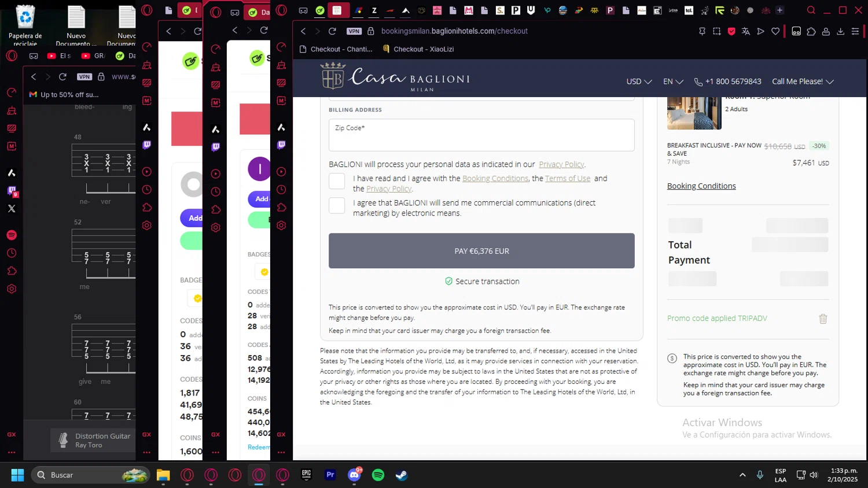Open Booking Conditions link beside first checkbox
The image size is (868, 488).
click(x=495, y=179)
